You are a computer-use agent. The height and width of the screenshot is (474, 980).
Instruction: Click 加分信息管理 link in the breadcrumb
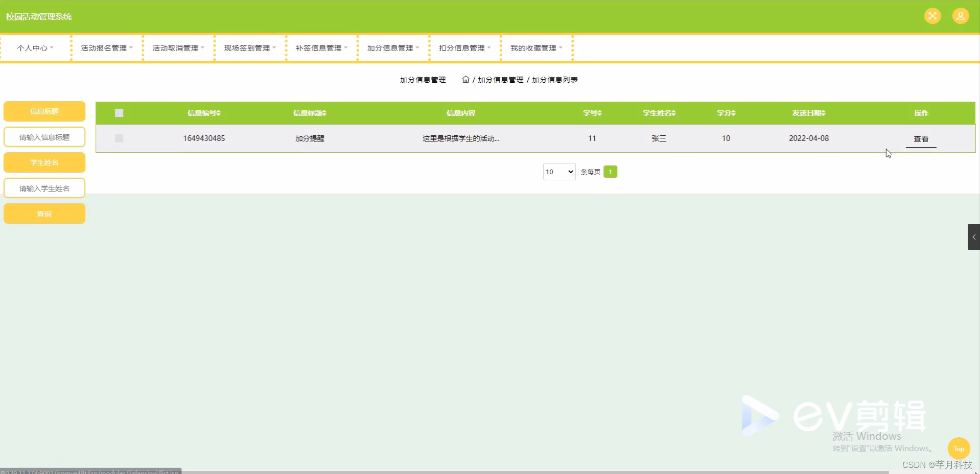point(500,80)
